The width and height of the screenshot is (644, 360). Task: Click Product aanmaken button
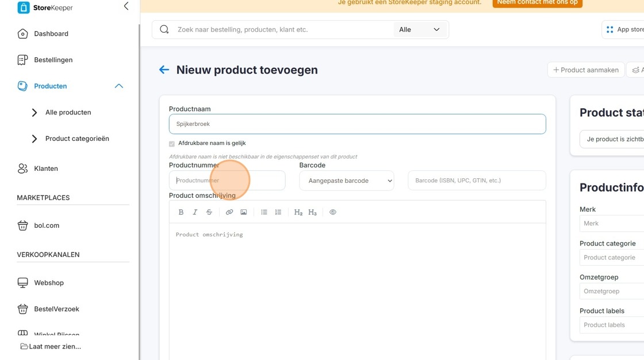(x=586, y=70)
